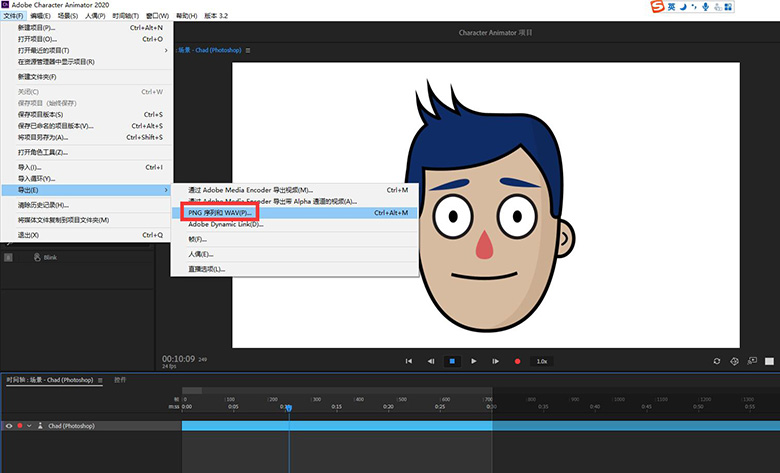Choose 清除历史记录(H) menu item
This screenshot has height=473, width=780.
pyautogui.click(x=87, y=205)
